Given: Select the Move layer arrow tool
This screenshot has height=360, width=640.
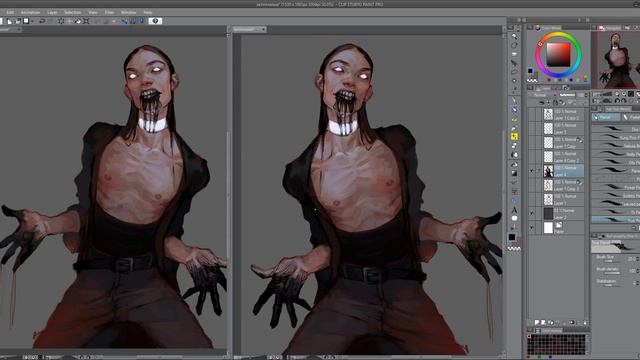Looking at the screenshot, I should tap(514, 63).
